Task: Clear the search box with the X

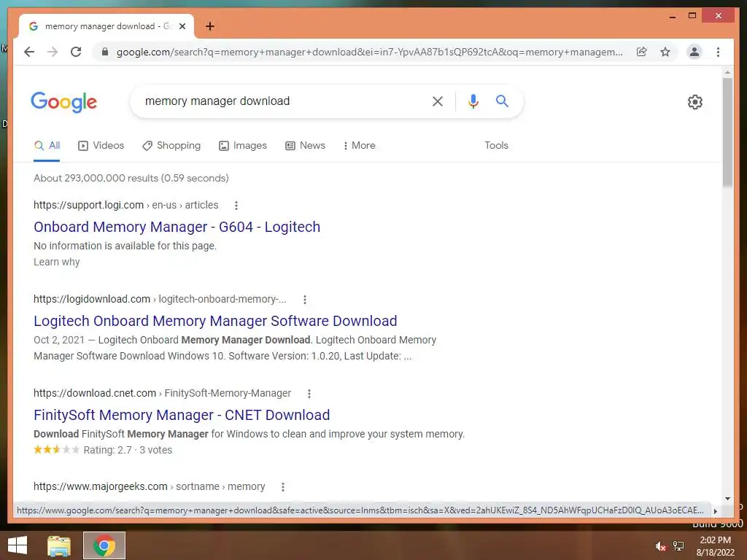Action: [x=438, y=101]
